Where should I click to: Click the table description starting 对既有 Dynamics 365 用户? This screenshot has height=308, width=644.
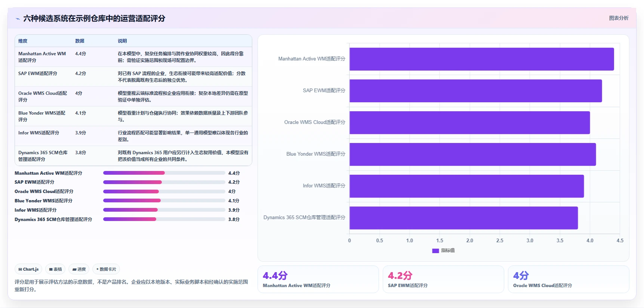click(183, 156)
